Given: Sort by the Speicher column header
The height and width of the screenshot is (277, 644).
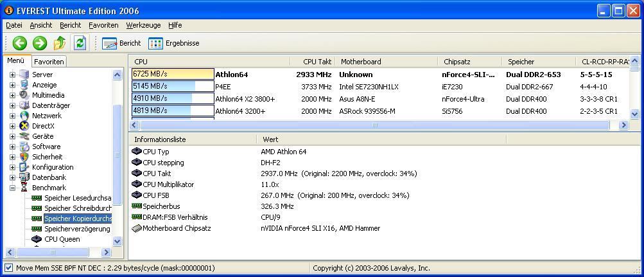Looking at the screenshot, I should point(539,62).
